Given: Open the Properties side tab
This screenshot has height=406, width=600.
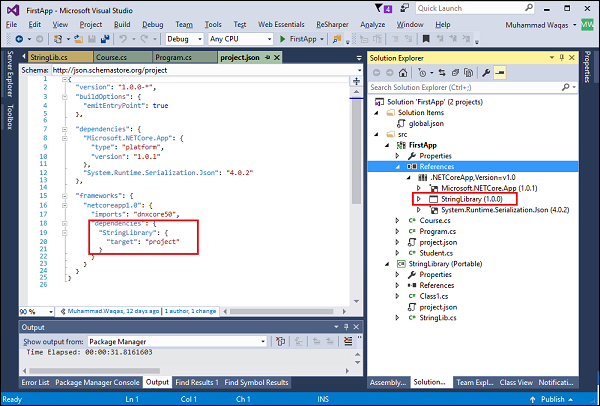Looking at the screenshot, I should tap(586, 67).
